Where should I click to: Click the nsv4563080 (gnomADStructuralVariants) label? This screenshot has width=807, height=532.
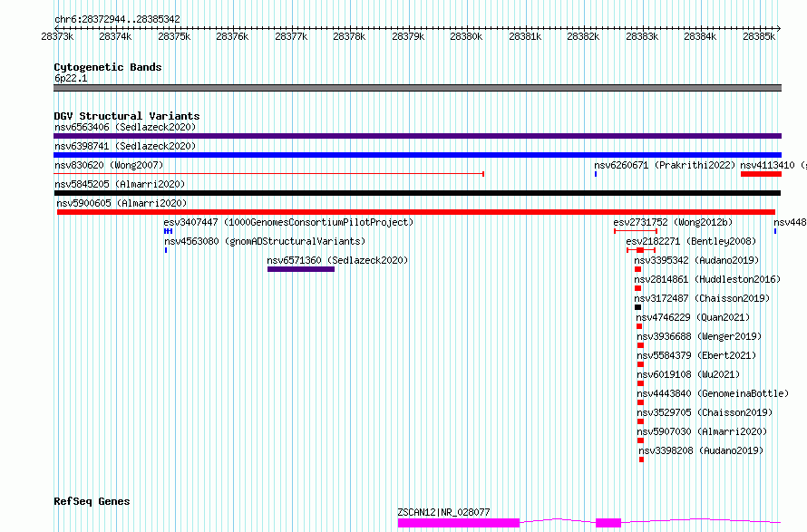coord(265,241)
